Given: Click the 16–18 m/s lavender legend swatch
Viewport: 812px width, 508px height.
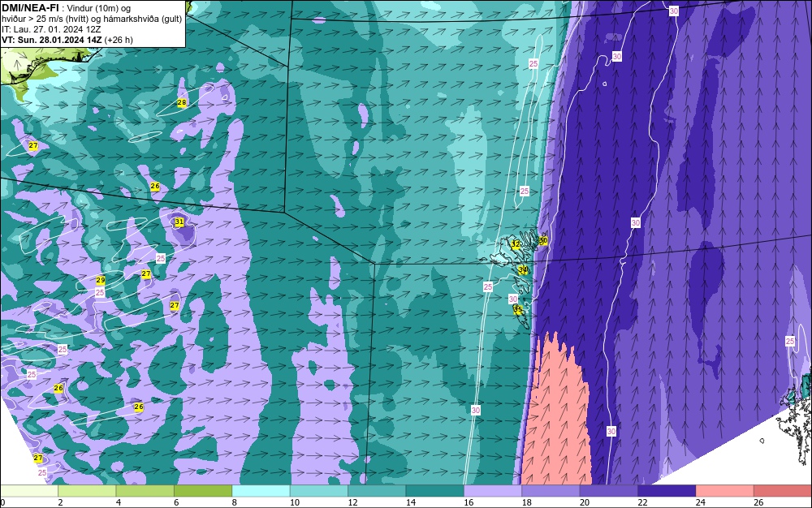Looking at the screenshot, I should 493,491.
